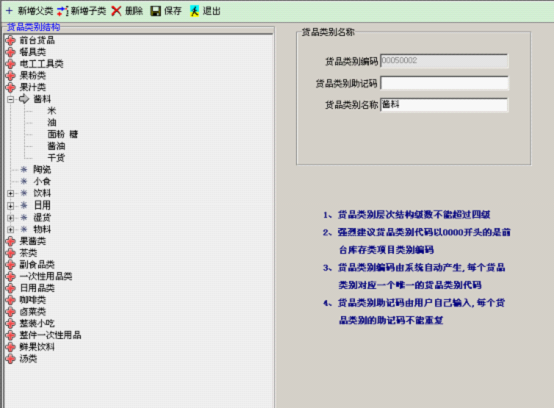Select 咖啡类 in the category tree
Image resolution: width=554 pixels, height=408 pixels.
33,300
